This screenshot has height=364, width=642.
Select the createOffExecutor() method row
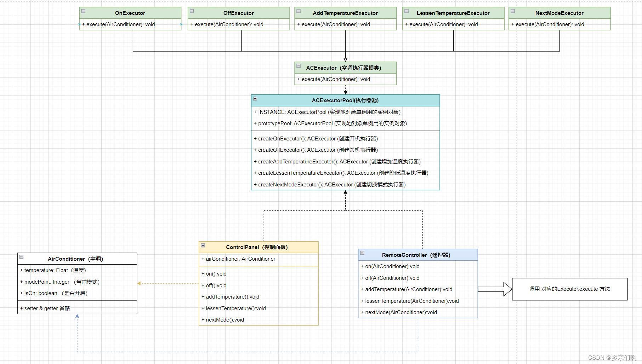pos(346,150)
